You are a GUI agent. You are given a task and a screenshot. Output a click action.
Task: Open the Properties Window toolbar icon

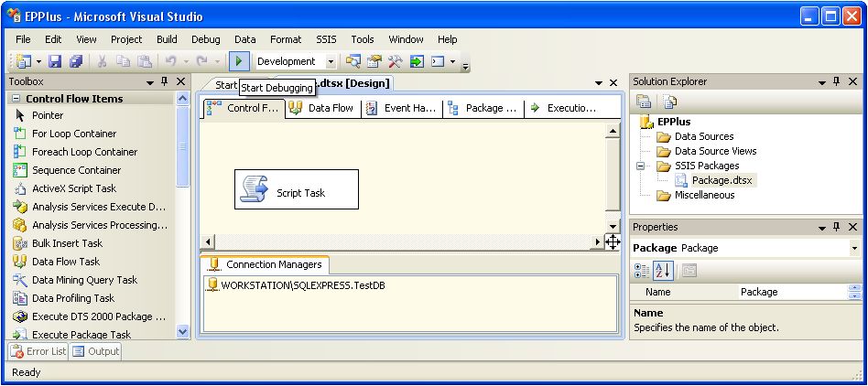point(374,61)
